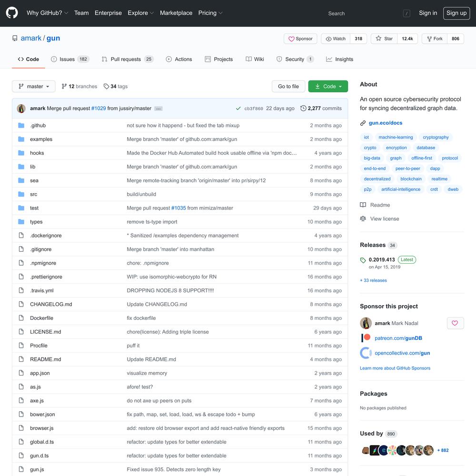
Task: Switch to the Wiki tab
Action: point(255,59)
